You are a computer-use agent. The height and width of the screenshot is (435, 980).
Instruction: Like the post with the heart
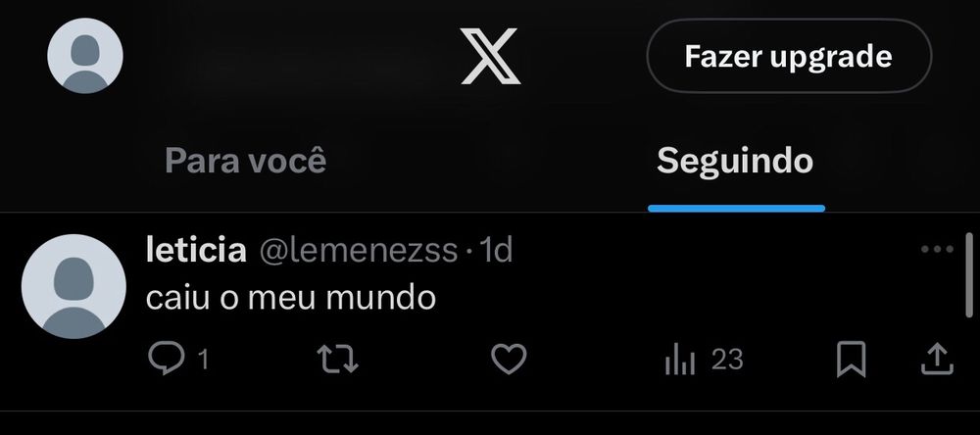point(508,360)
